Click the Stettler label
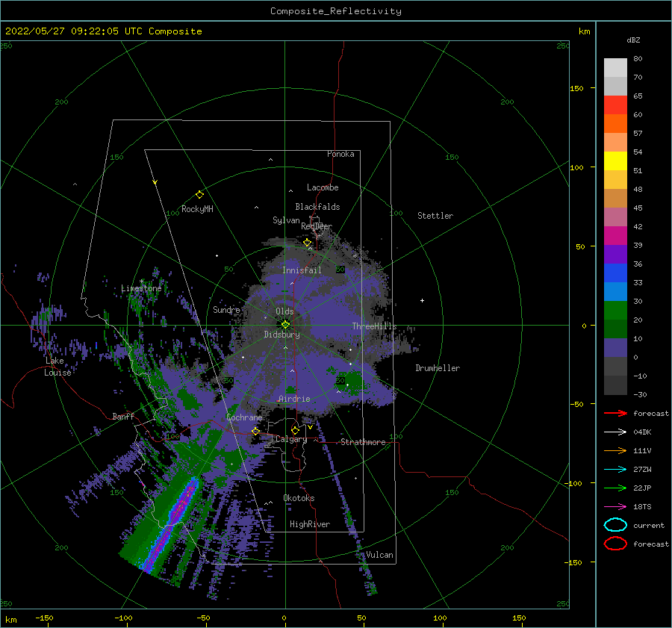The image size is (672, 628). (435, 216)
